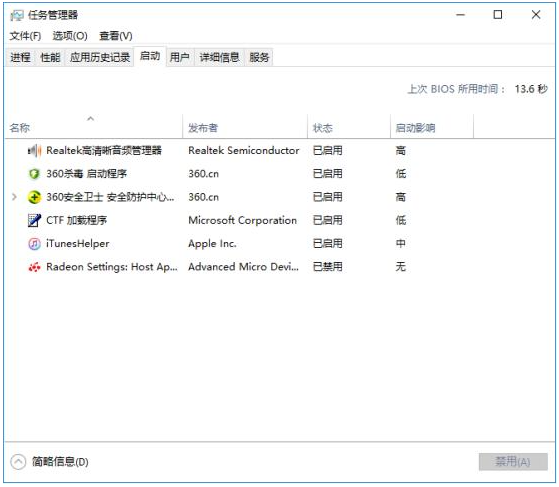
Task: Click the 简略信息(D) link
Action: 60,462
